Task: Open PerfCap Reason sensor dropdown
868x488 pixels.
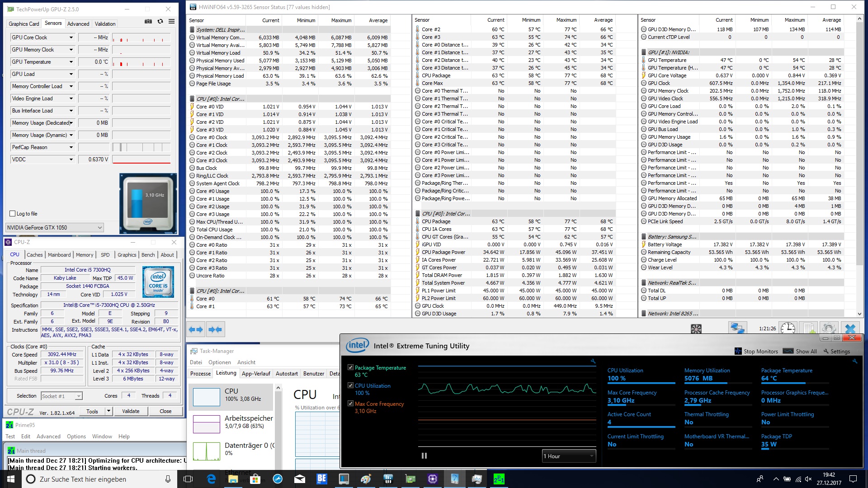Action: (x=71, y=147)
